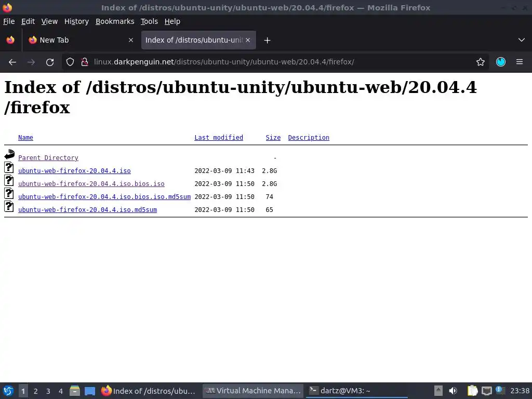Select the Index of /distros tab
The height and width of the screenshot is (399, 532).
198,40
